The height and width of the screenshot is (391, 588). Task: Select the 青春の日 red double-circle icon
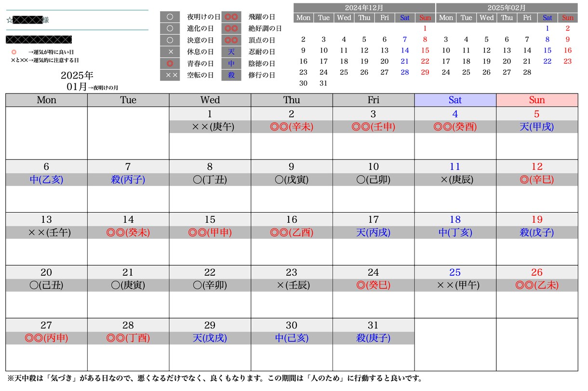pyautogui.click(x=170, y=64)
